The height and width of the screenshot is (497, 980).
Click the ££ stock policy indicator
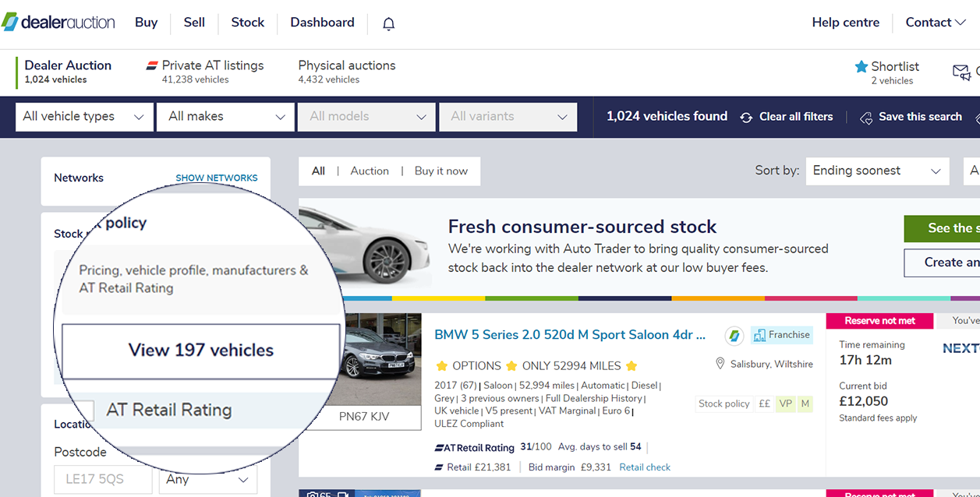[764, 404]
